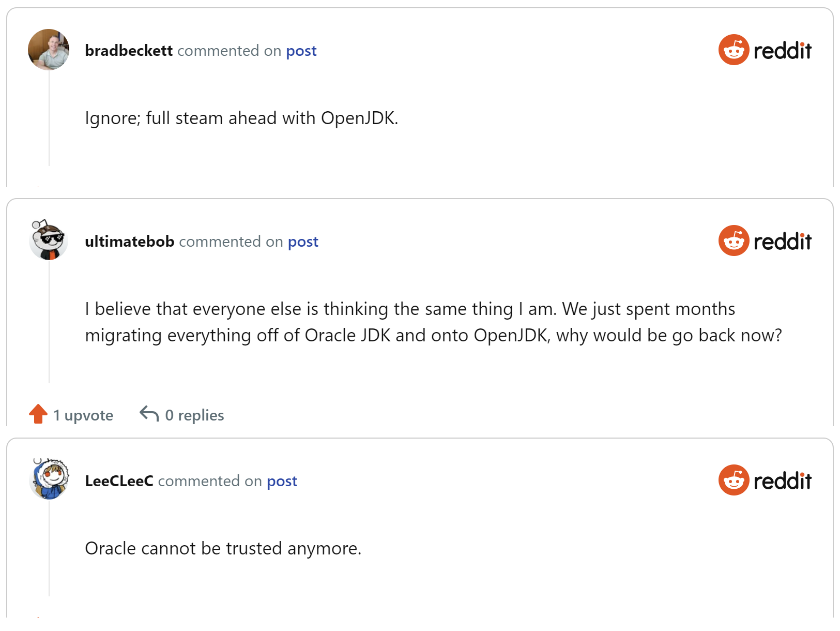Click the "Oracle cannot be trusted anymore" comment
Screen dimensions: 840x631
tap(223, 548)
